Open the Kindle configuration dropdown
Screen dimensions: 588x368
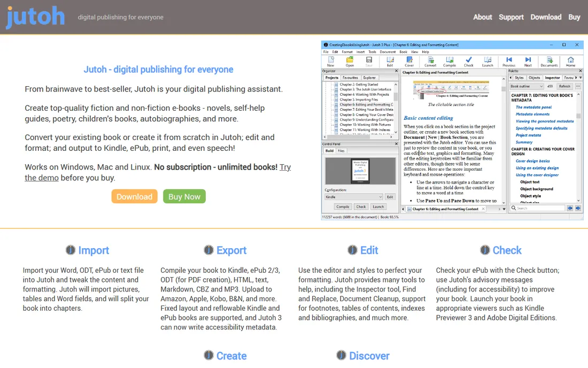[354, 197]
